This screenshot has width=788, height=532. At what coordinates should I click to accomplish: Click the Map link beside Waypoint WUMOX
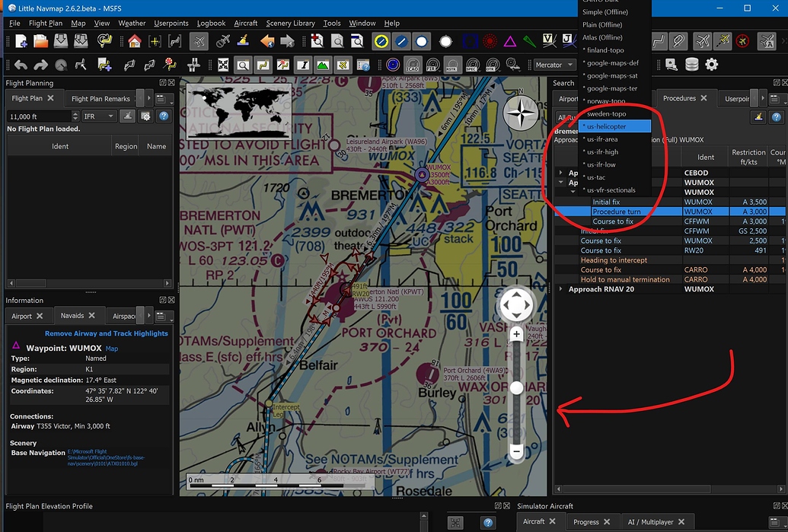(x=111, y=348)
